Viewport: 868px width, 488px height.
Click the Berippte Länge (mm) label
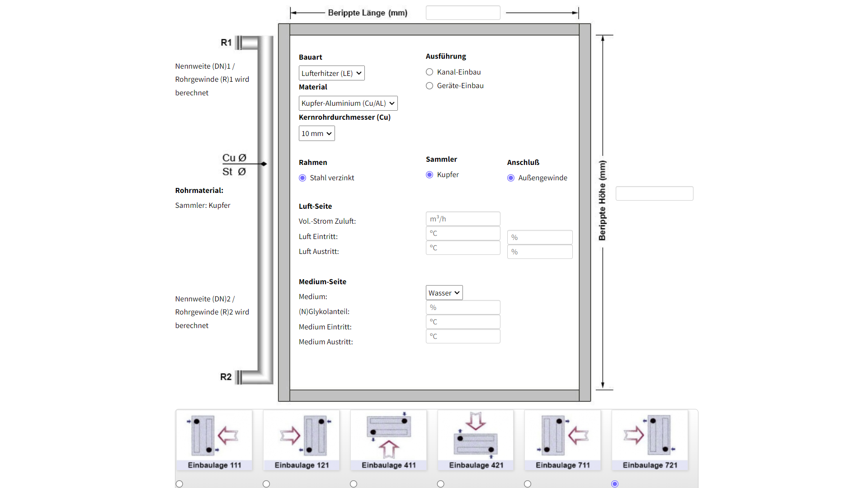click(368, 13)
